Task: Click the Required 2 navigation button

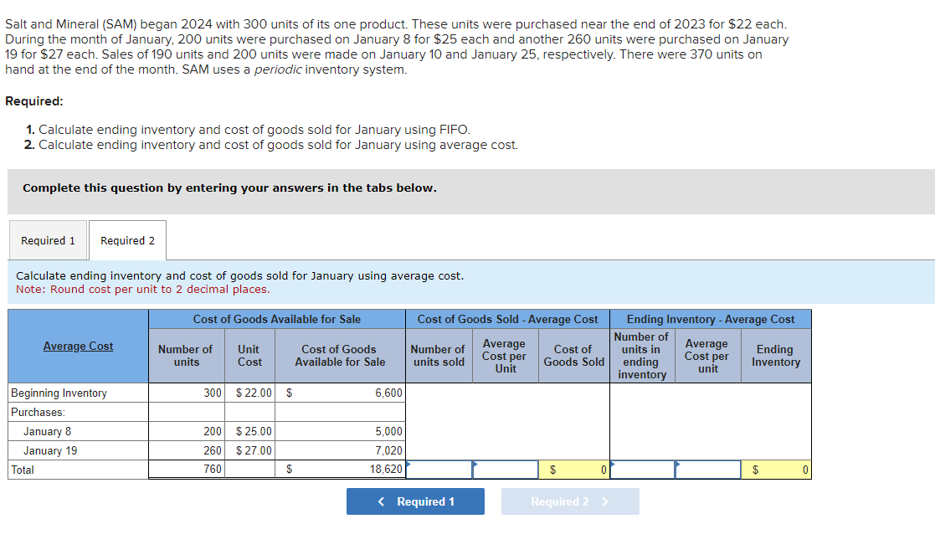Action: (x=570, y=501)
